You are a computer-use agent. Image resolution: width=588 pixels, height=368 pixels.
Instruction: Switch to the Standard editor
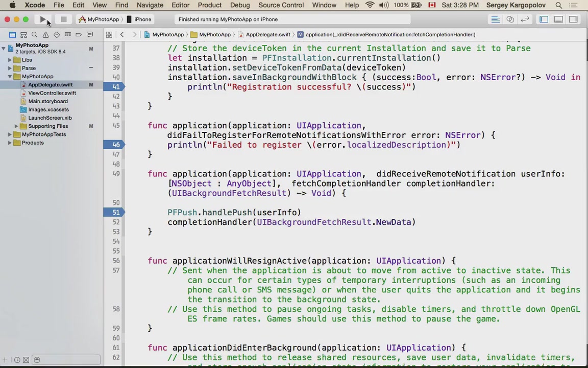coord(496,19)
